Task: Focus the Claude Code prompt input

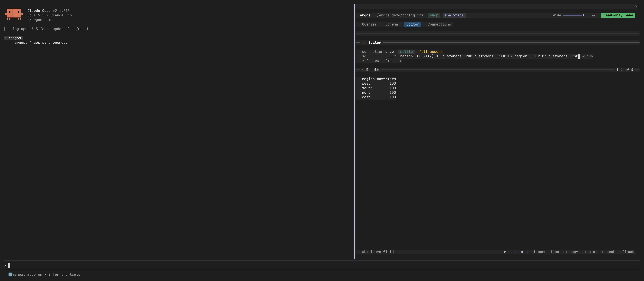Action: point(322,265)
